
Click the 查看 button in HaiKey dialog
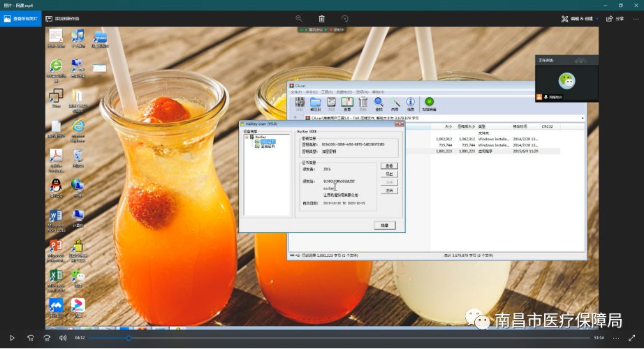(x=390, y=166)
